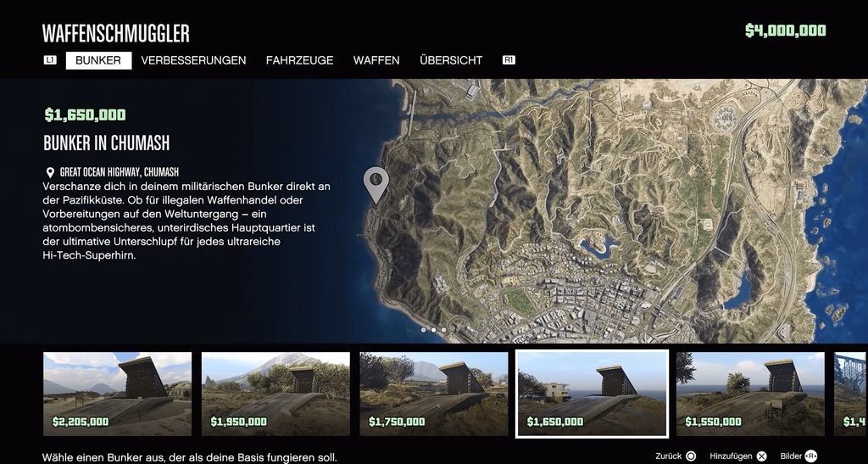Click the small pin icon beside Great Ocean Highway
868x464 pixels.
[x=50, y=171]
